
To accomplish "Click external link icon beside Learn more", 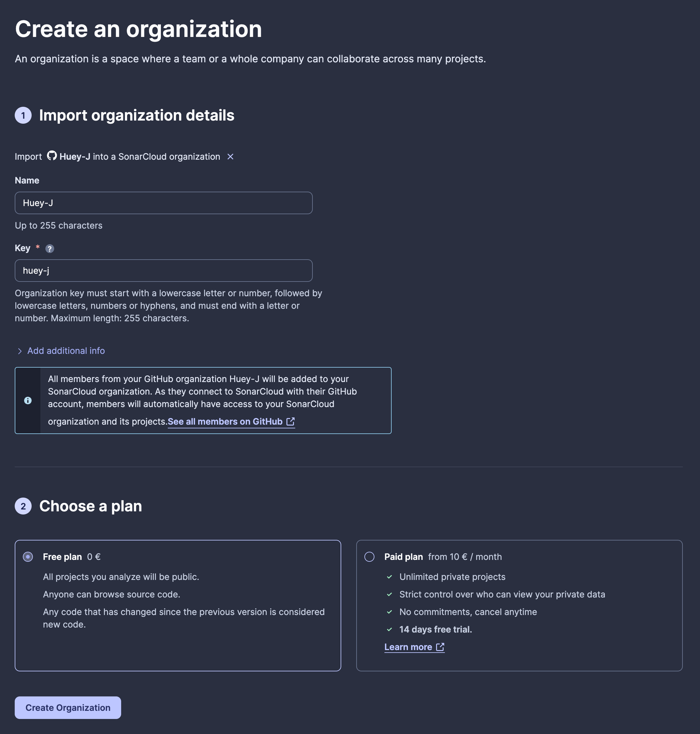I will click(x=440, y=647).
